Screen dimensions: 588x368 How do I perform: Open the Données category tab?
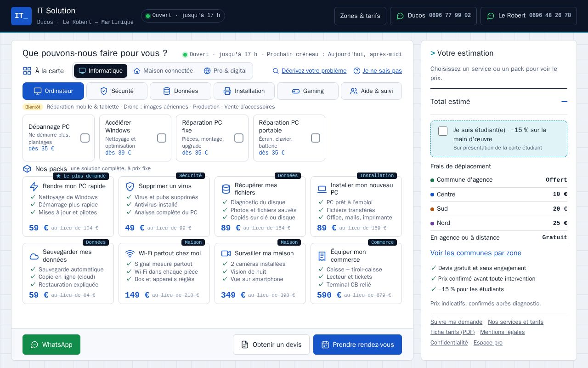click(181, 91)
